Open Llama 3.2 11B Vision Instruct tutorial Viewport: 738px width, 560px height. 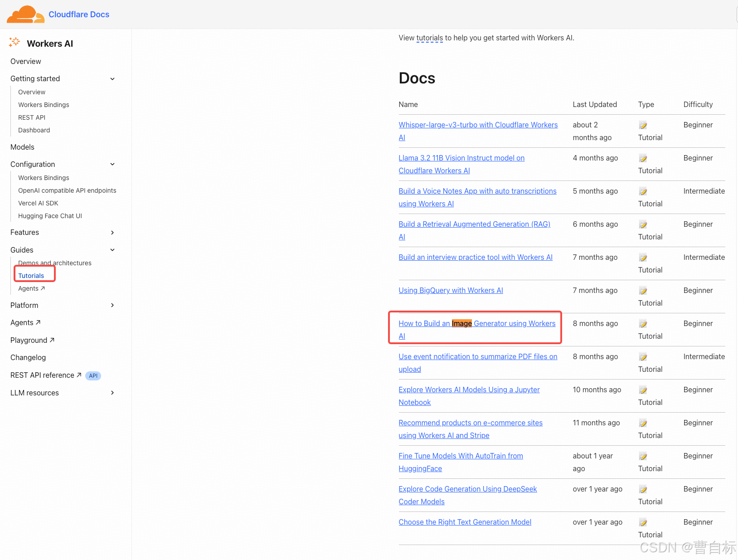(461, 164)
